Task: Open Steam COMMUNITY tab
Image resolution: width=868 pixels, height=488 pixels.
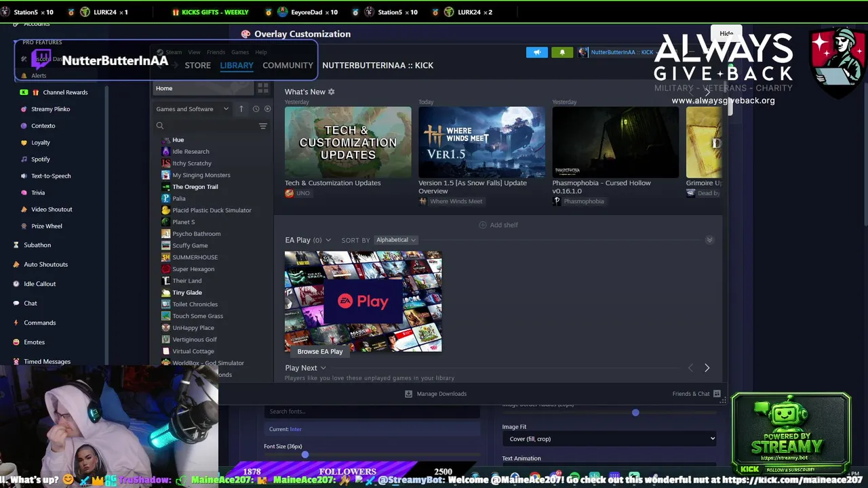Action: [x=288, y=65]
